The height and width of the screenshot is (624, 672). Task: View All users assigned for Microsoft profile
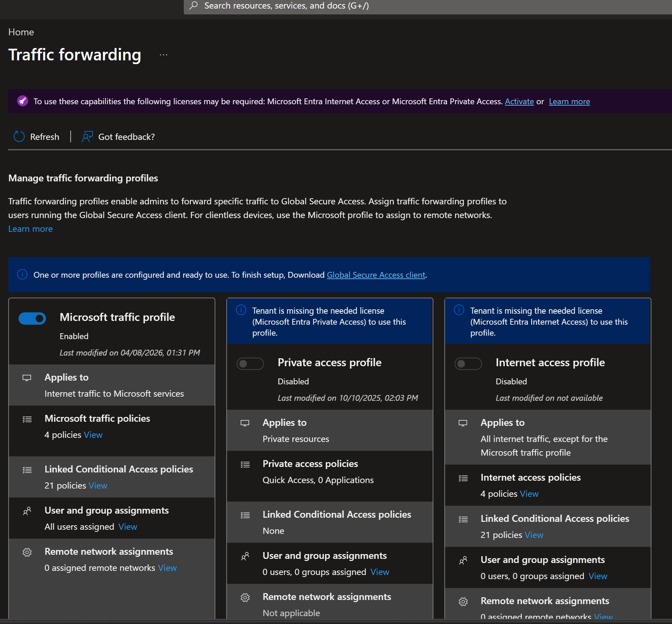[128, 527]
